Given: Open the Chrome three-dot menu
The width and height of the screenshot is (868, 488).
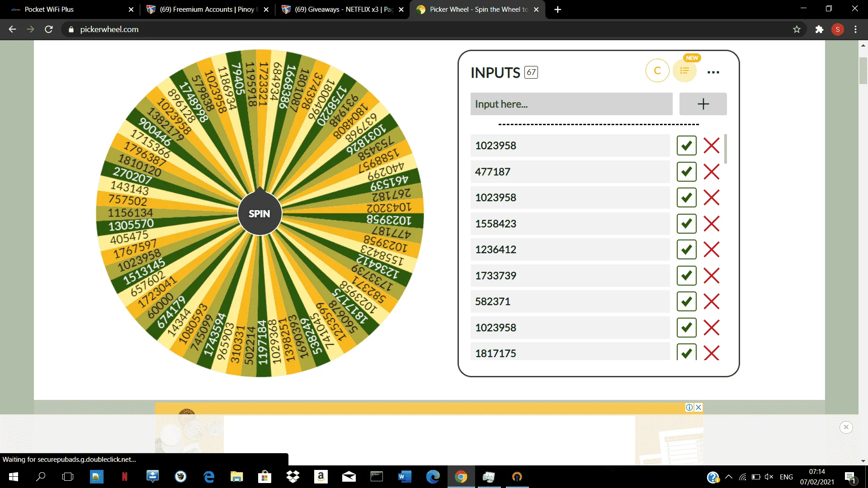Looking at the screenshot, I should click(855, 29).
